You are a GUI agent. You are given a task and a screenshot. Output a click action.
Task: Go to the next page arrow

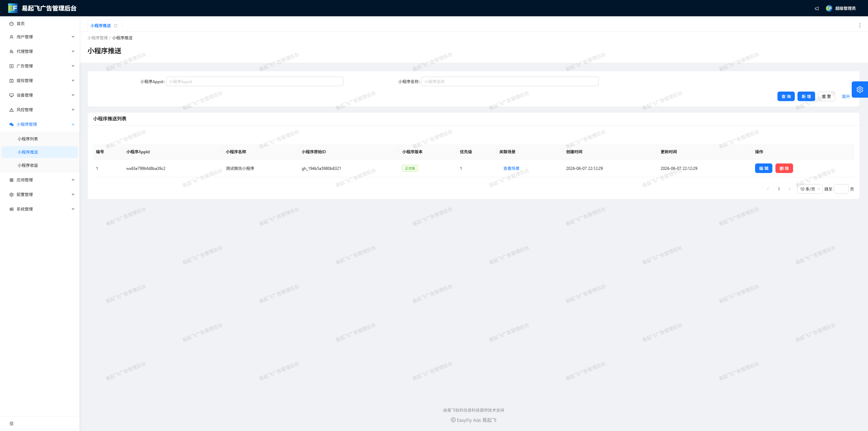pos(790,189)
